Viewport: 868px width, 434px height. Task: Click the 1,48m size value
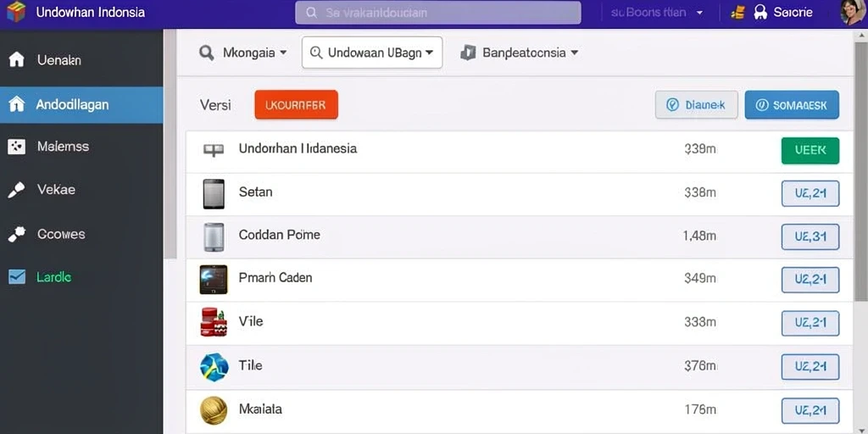tap(699, 236)
